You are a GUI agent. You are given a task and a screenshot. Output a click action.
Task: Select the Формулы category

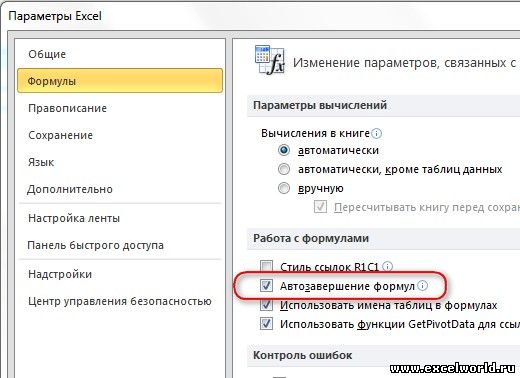tap(120, 81)
